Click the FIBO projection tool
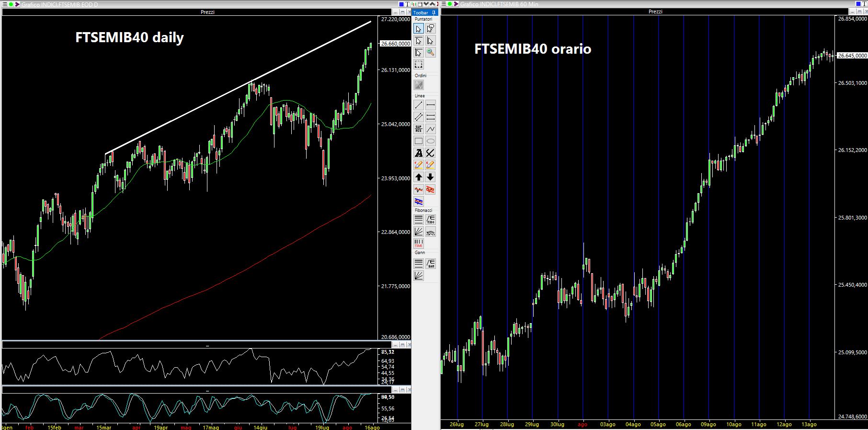The height and width of the screenshot is (430, 868). coord(431,220)
